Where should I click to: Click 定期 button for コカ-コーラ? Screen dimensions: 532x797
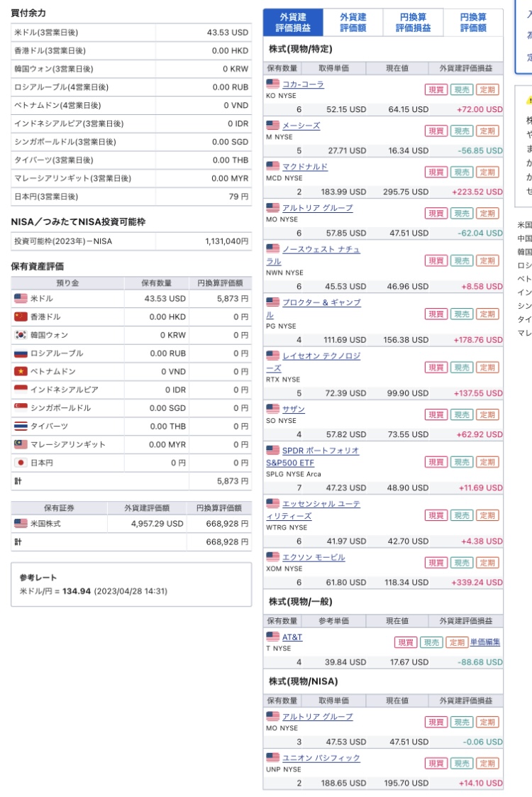(487, 90)
